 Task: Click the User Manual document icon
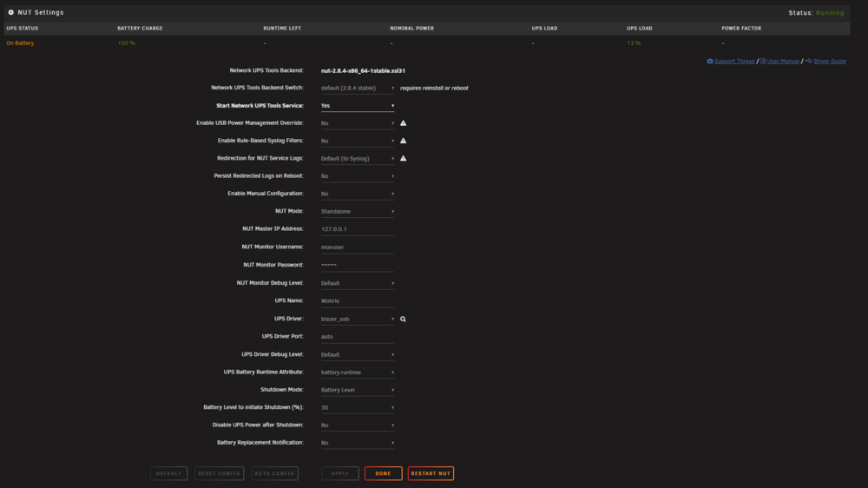pos(763,61)
